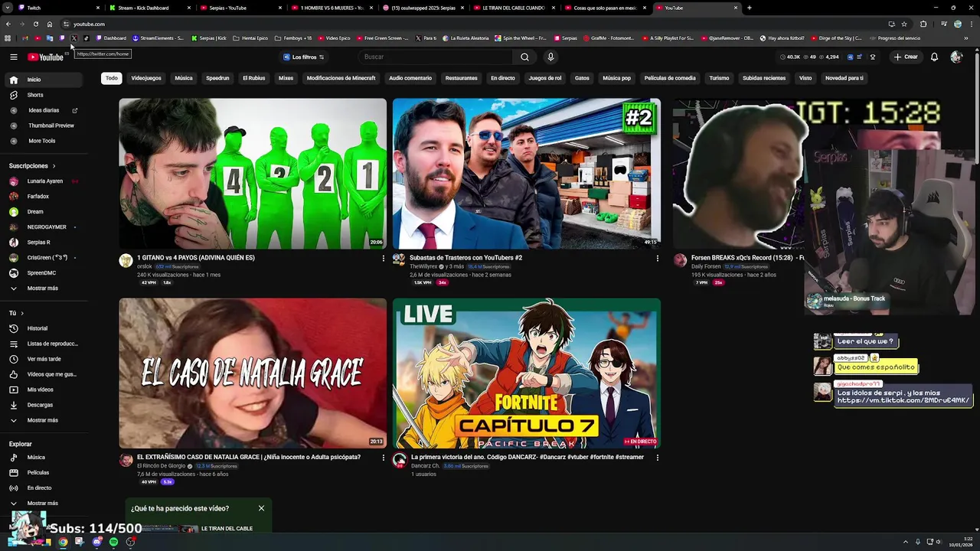Switch to 1 HOMBRE VS 6 MUJERES tab

point(332,8)
